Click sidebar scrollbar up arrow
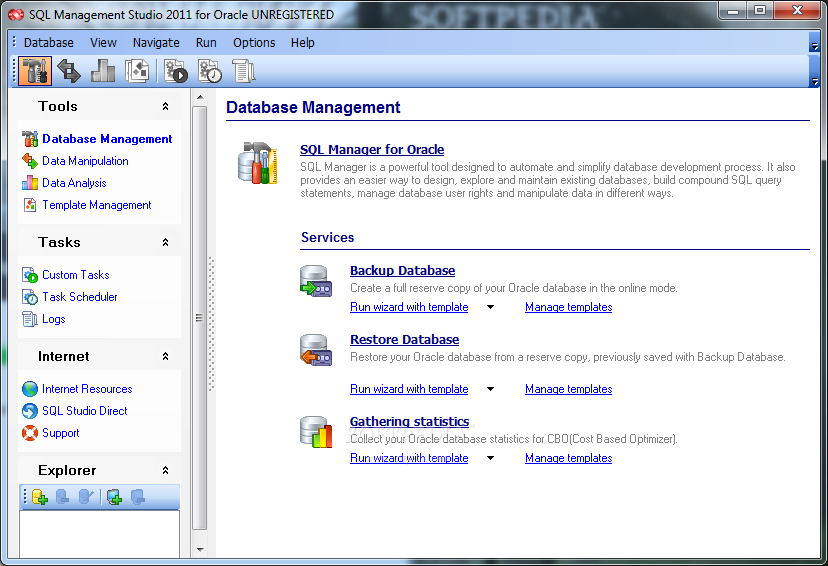The image size is (828, 566). (x=200, y=97)
